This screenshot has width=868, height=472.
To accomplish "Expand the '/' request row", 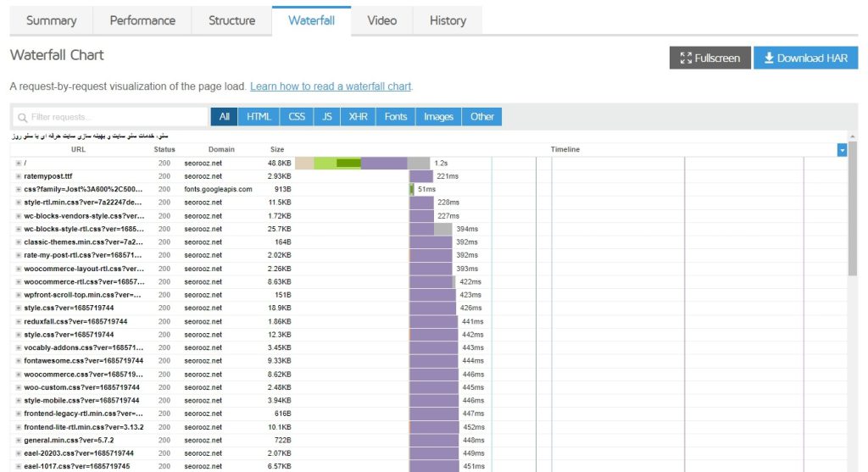I will [19, 164].
